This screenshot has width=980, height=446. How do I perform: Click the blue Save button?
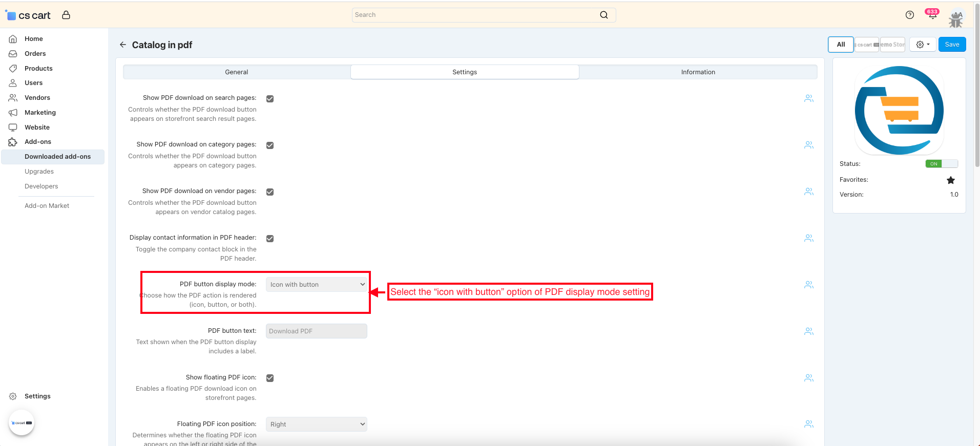click(x=952, y=45)
